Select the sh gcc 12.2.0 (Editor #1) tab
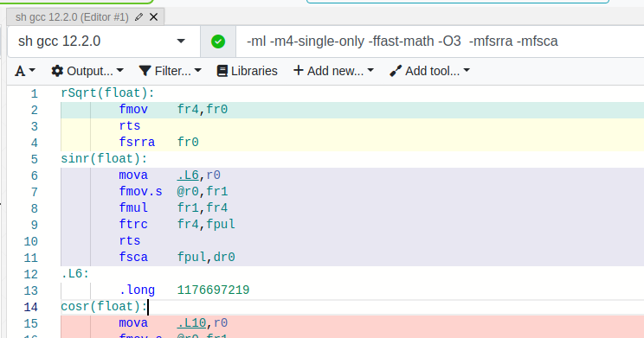Viewport: 644px width, 338px height. pos(72,17)
